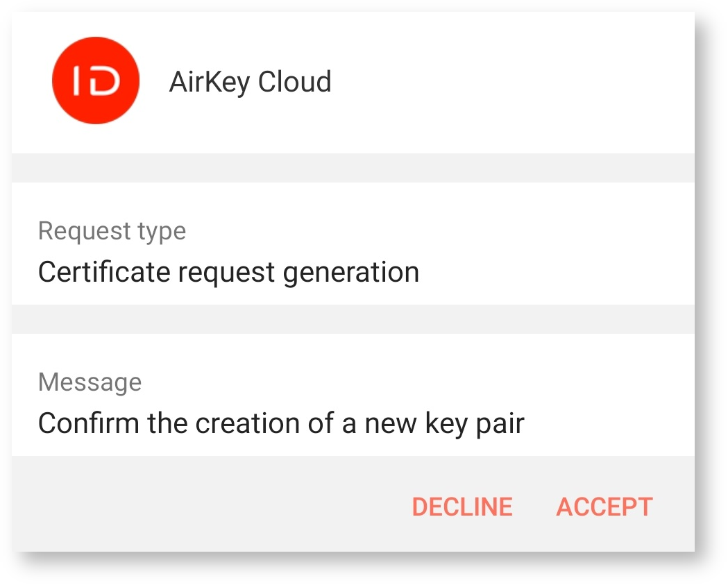This screenshot has width=728, height=585.
Task: Click the word Certificate in request type
Action: (105, 272)
